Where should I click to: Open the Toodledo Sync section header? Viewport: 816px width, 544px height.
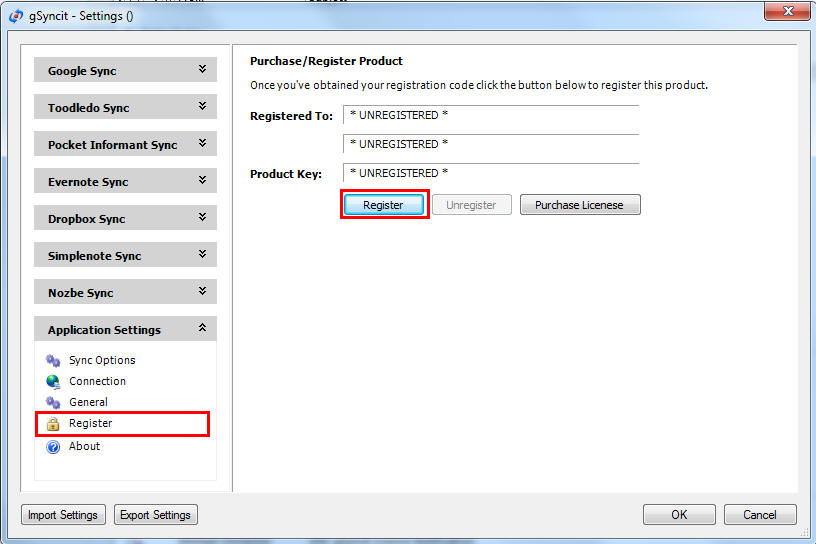[125, 107]
